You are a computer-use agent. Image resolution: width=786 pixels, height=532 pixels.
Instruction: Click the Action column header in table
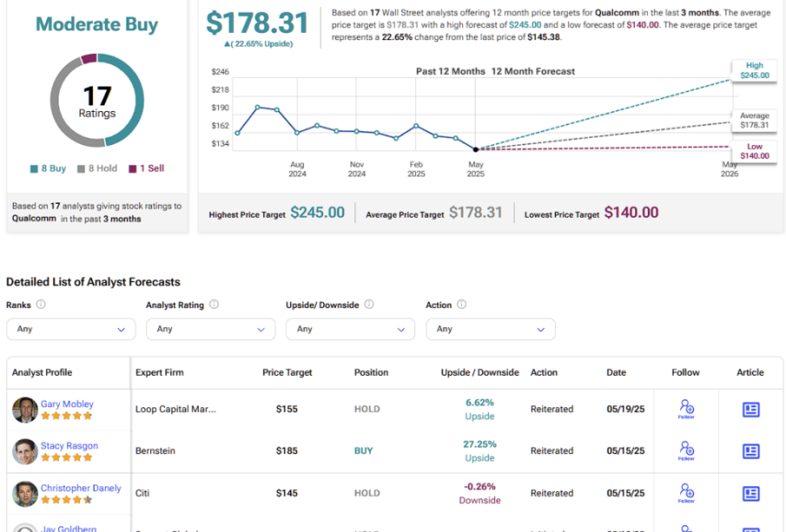(x=544, y=372)
